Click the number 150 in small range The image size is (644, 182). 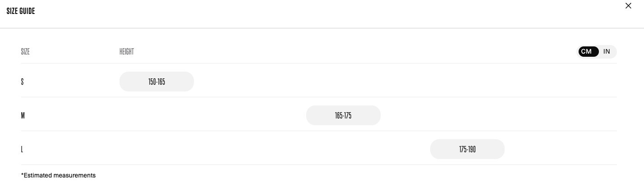152,82
